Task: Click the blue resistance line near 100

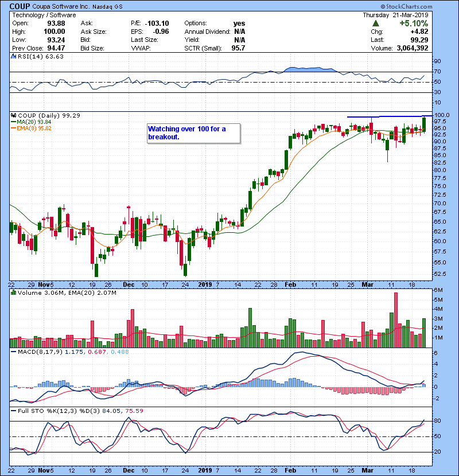Action: click(390, 116)
